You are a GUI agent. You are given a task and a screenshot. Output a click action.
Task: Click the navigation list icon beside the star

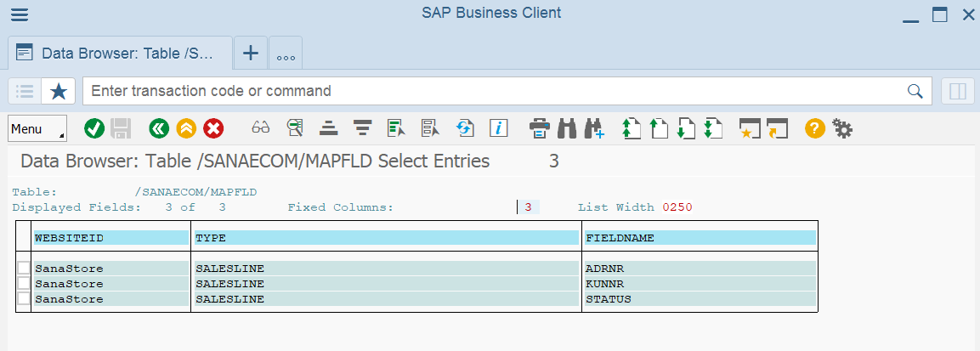tap(25, 91)
